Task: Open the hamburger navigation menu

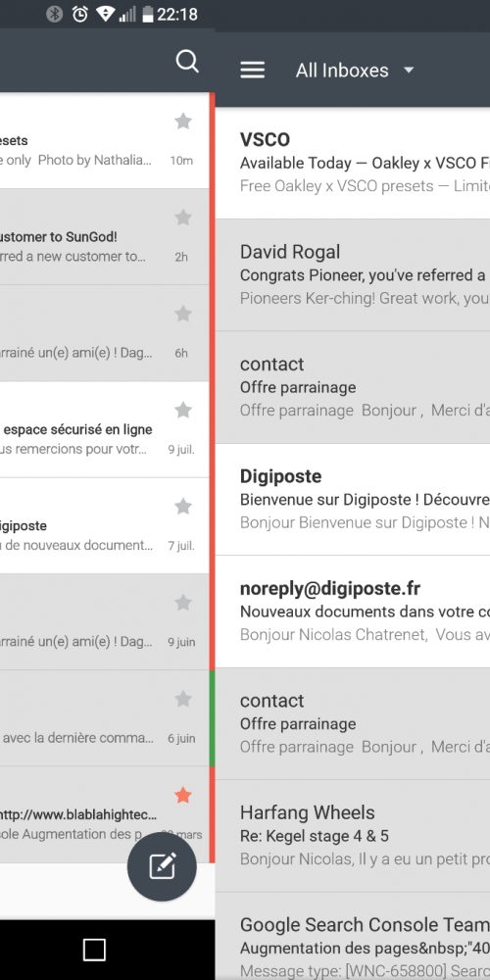Action: tap(253, 70)
